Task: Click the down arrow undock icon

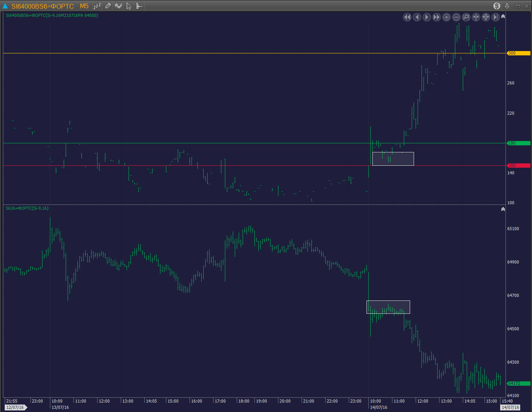Action: [507, 6]
